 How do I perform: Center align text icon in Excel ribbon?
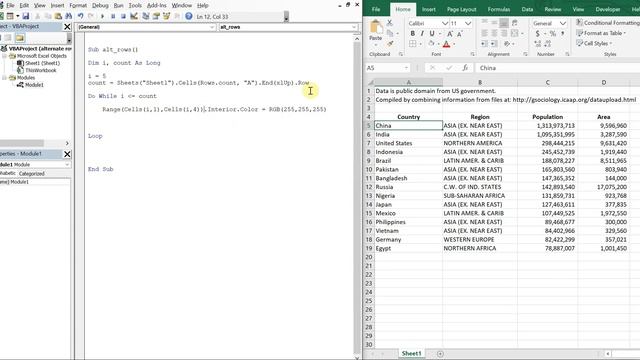(x=494, y=33)
